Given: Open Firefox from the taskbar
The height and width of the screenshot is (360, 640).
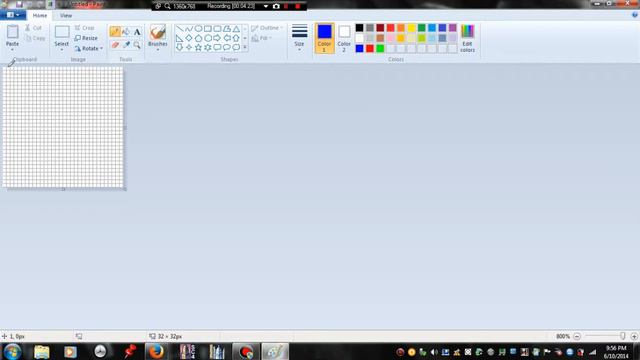Looking at the screenshot, I should click(x=156, y=351).
